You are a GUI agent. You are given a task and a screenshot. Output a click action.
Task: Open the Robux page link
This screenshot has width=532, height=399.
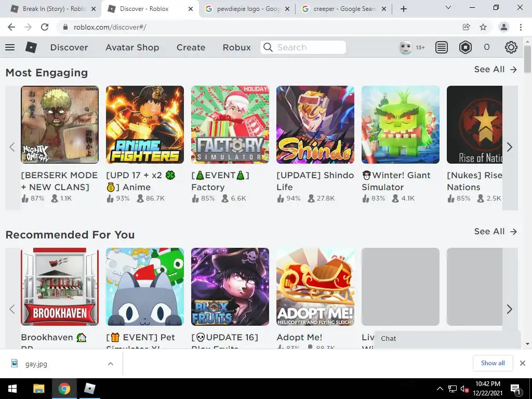(x=236, y=47)
